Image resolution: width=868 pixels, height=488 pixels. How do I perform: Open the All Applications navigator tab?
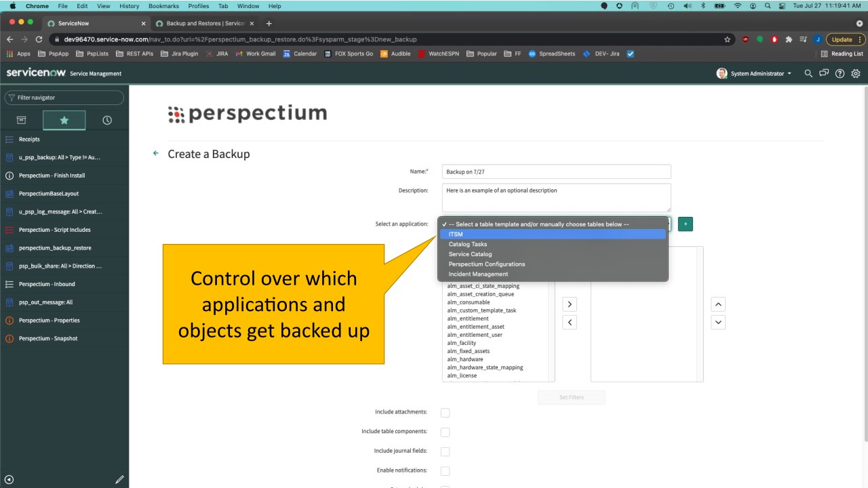21,120
